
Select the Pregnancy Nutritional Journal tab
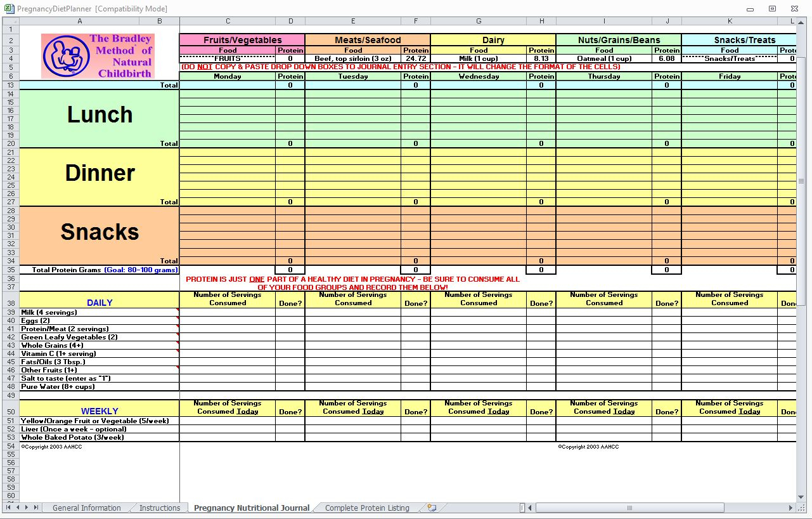pos(252,508)
